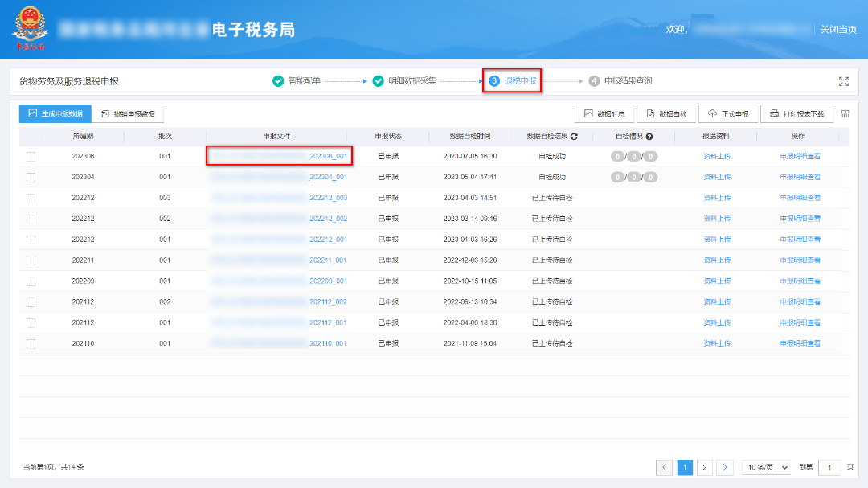Click 资料上传 in the 202304 row
The width and height of the screenshot is (868, 488).
coord(717,177)
